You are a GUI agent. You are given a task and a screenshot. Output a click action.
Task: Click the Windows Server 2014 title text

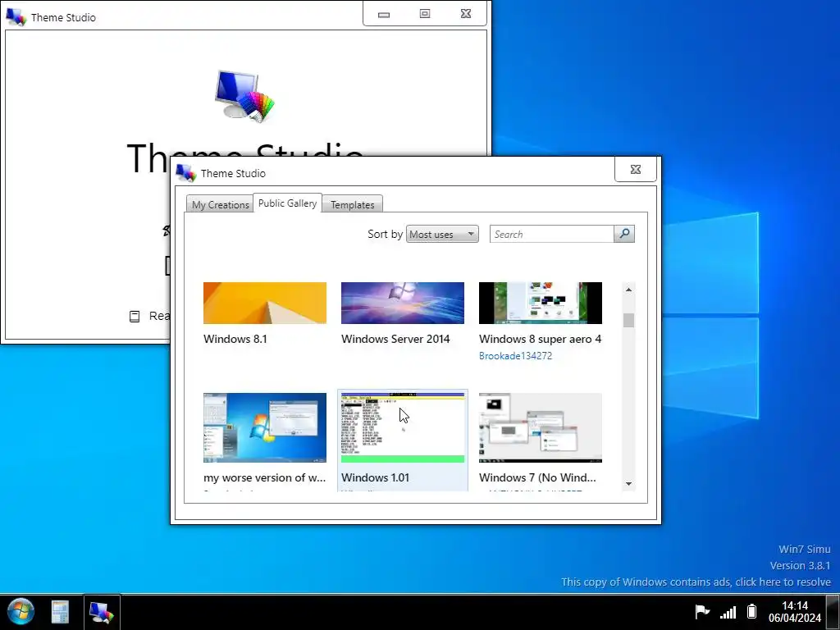click(x=395, y=339)
